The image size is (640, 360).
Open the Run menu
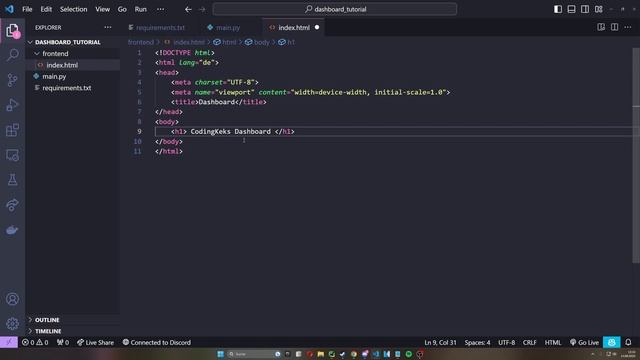[x=140, y=9]
